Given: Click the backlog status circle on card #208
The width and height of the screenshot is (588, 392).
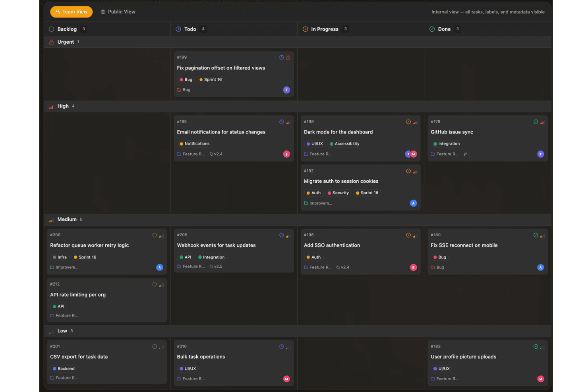Looking at the screenshot, I should click(155, 235).
